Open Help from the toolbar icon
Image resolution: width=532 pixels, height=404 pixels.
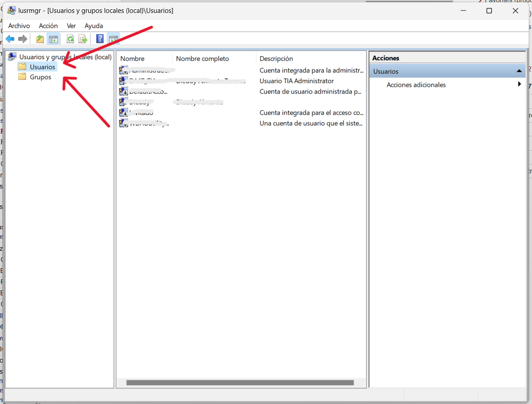click(x=100, y=39)
